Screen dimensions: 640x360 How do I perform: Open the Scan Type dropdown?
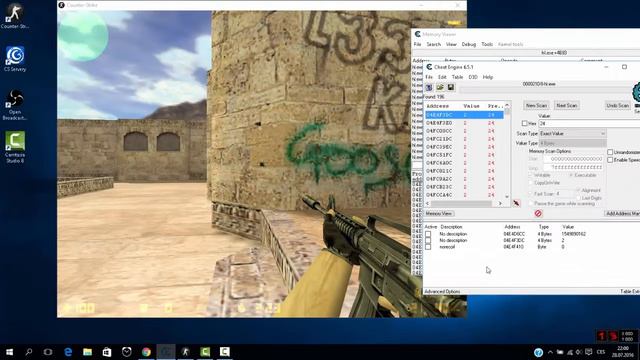[x=573, y=133]
